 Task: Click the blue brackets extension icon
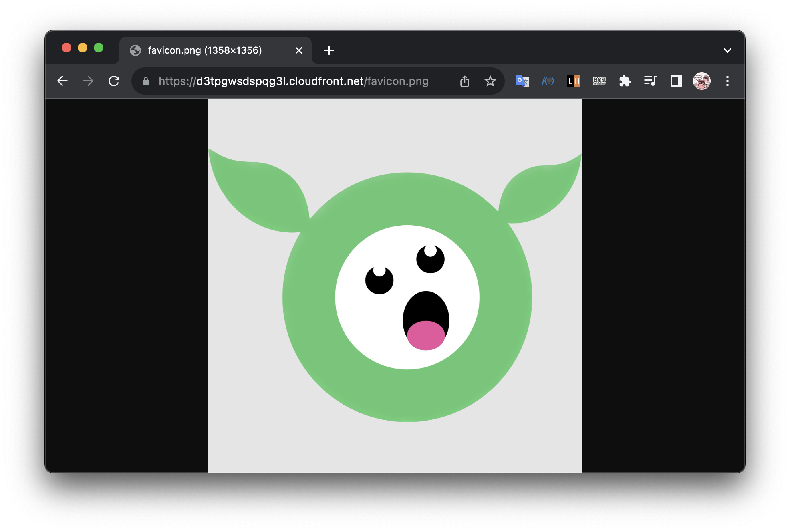click(x=548, y=81)
